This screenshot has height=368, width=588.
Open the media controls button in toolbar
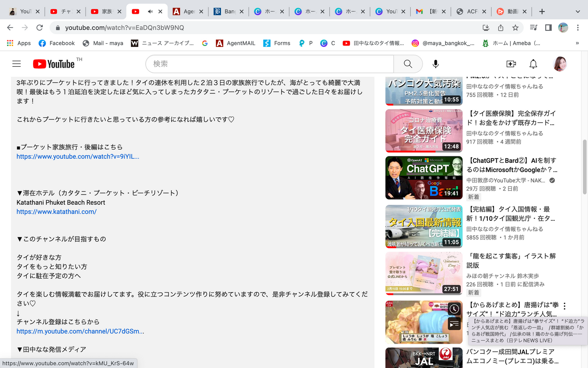click(x=533, y=28)
